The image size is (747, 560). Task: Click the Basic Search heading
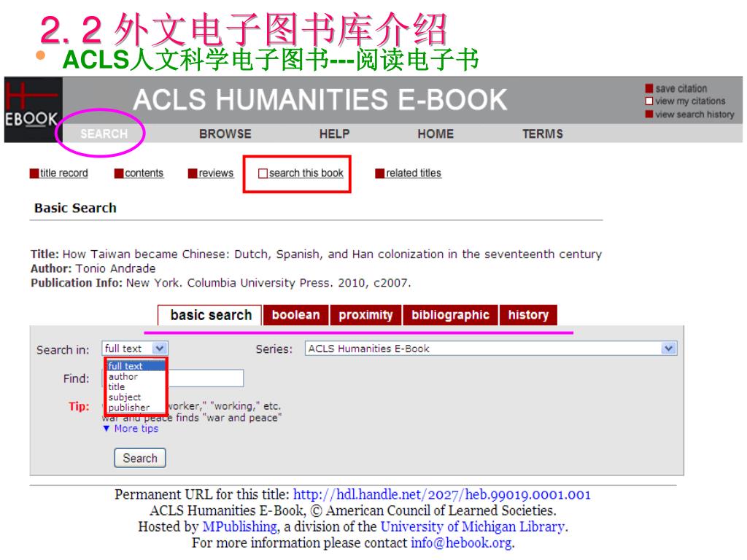(75, 208)
